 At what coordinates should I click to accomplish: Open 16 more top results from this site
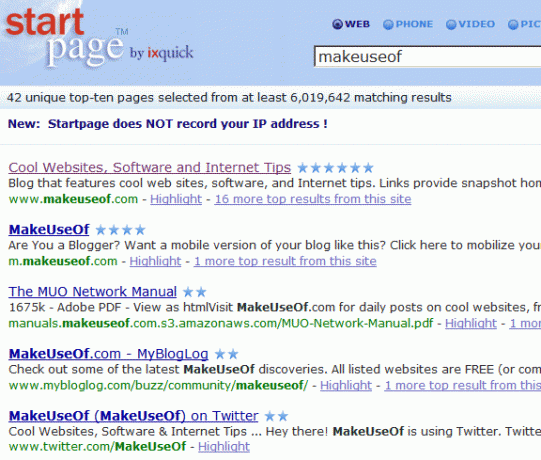pos(313,199)
